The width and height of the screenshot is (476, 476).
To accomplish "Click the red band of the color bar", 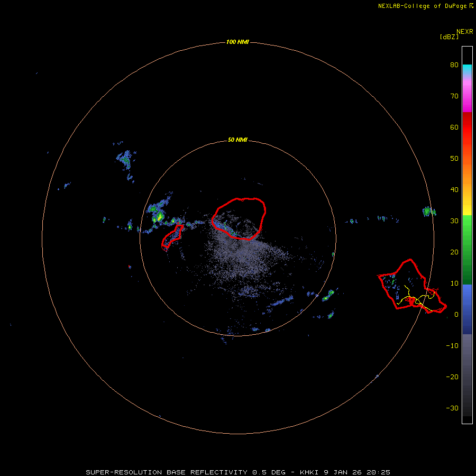I will [x=467, y=127].
